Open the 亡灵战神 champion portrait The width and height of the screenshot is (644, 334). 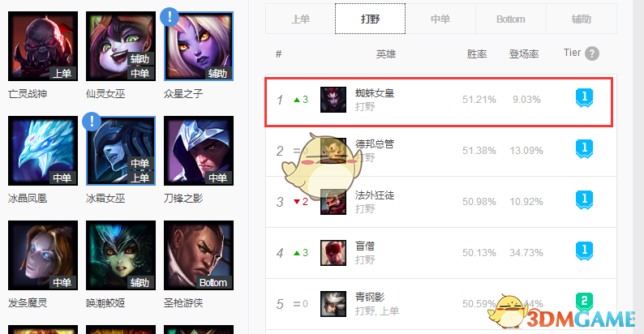(43, 46)
